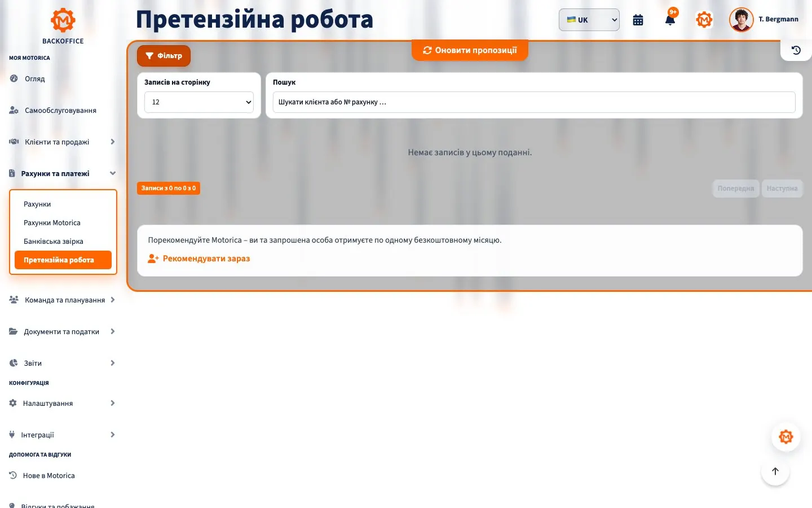This screenshot has height=508, width=812.
Task: Expand Документи та податки chevron
Action: coord(113,331)
